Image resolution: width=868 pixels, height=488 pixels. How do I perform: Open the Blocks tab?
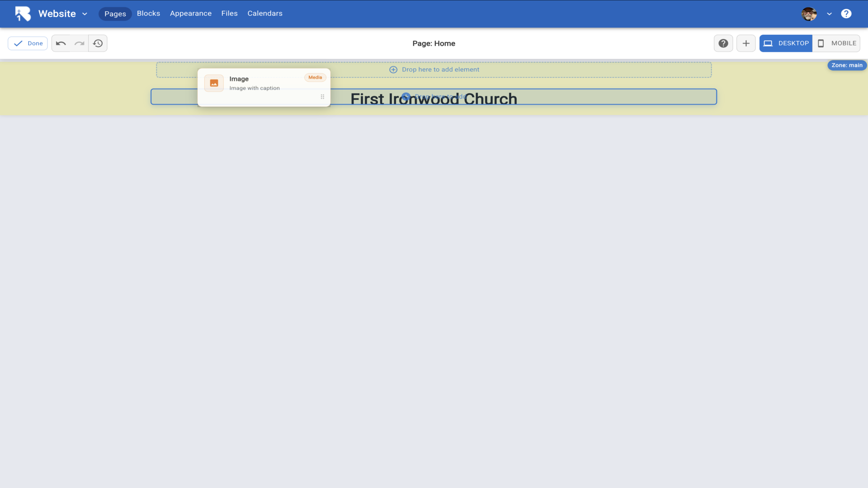click(x=148, y=14)
